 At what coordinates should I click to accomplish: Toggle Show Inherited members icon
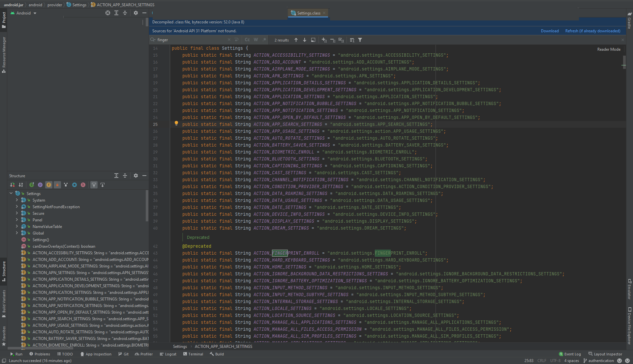point(32,185)
